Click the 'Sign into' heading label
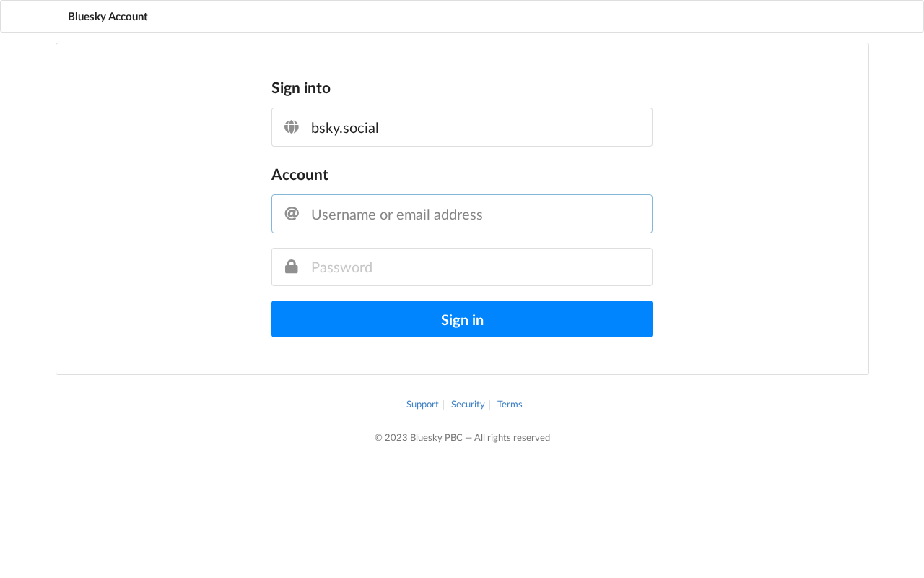Screen dimensions: 924x578 tap(301, 88)
